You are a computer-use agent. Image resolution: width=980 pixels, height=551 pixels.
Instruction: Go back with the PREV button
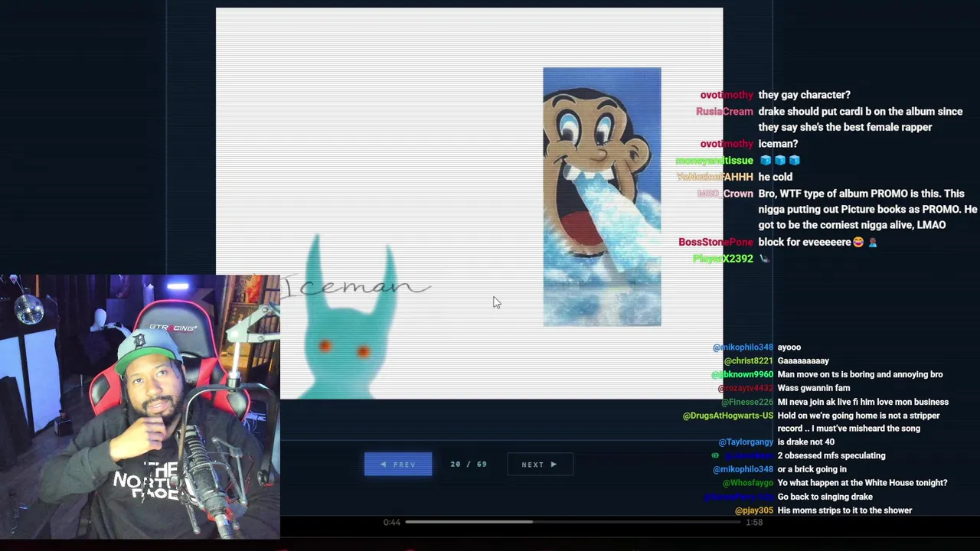click(398, 465)
